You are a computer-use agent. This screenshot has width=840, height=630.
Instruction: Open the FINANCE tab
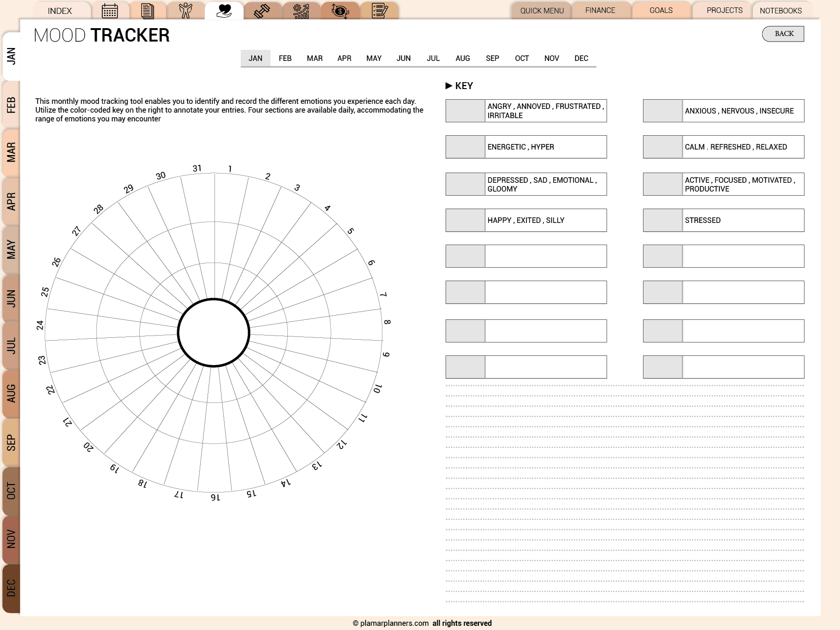pyautogui.click(x=600, y=11)
